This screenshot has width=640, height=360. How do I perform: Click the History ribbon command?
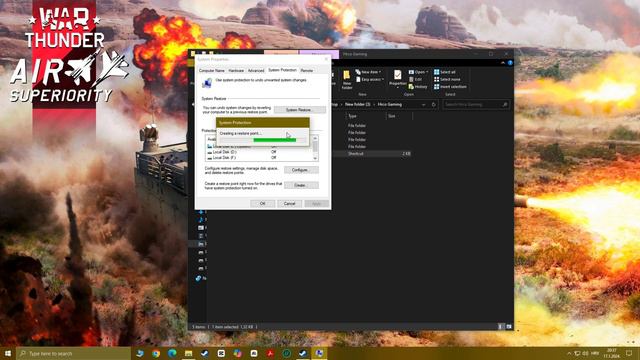click(x=418, y=87)
